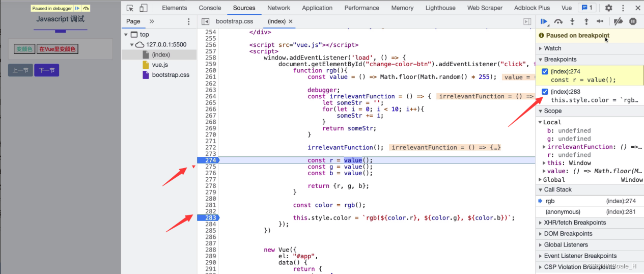644x274 pixels.
Task: Open the Performance tab
Action: pos(362,8)
